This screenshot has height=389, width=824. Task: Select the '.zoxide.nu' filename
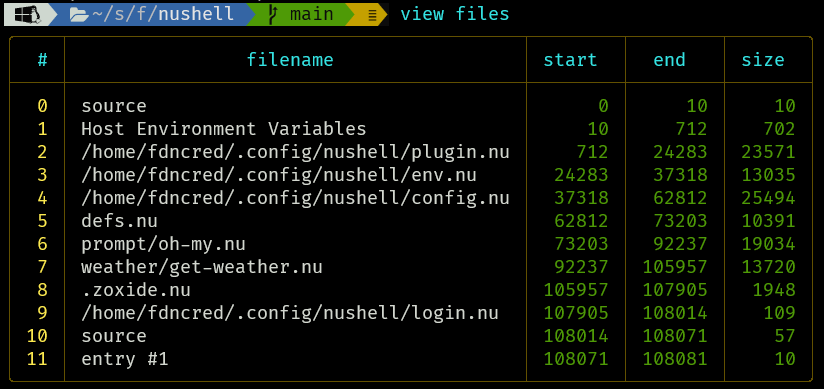[136, 290]
